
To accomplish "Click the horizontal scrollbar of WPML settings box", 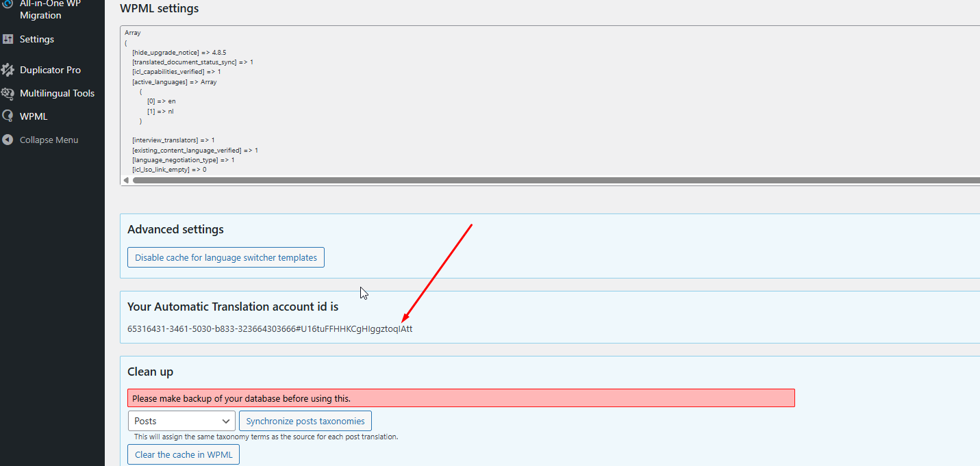I will [556, 180].
